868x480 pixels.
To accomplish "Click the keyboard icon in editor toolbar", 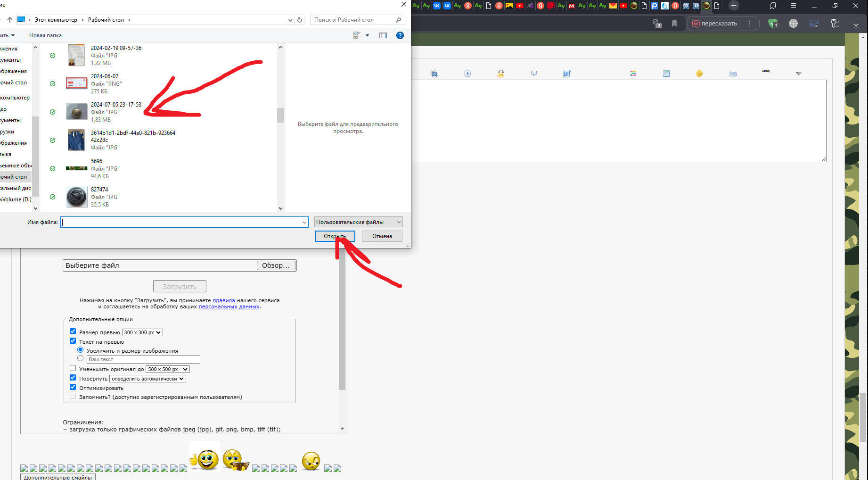I will pos(733,74).
